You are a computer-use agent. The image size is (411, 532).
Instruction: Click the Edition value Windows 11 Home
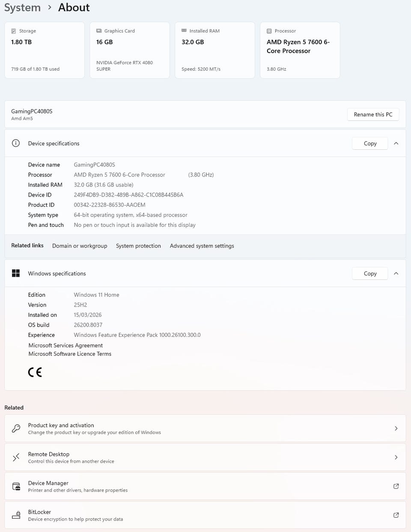pyautogui.click(x=96, y=295)
